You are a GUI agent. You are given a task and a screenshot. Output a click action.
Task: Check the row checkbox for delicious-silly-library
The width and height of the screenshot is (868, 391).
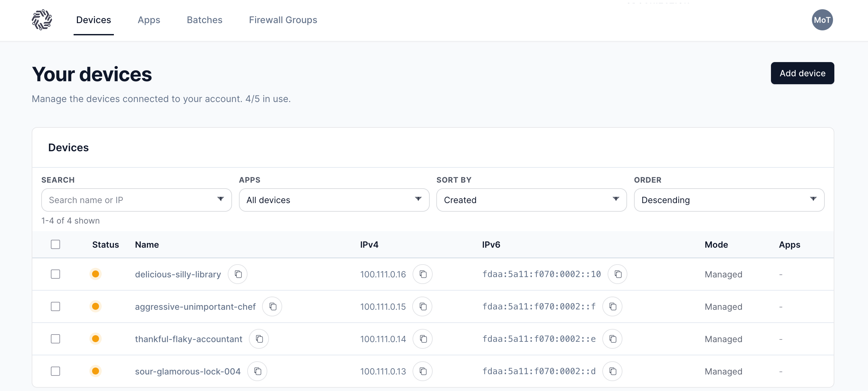[55, 274]
